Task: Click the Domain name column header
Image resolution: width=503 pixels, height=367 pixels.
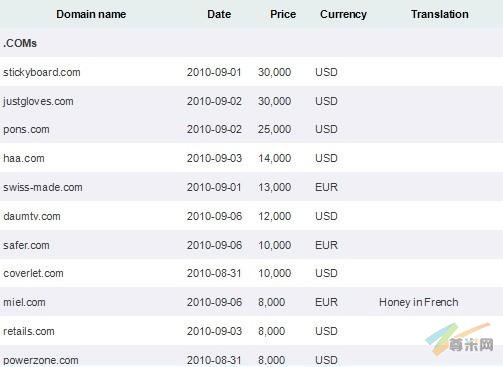Action: [x=91, y=14]
